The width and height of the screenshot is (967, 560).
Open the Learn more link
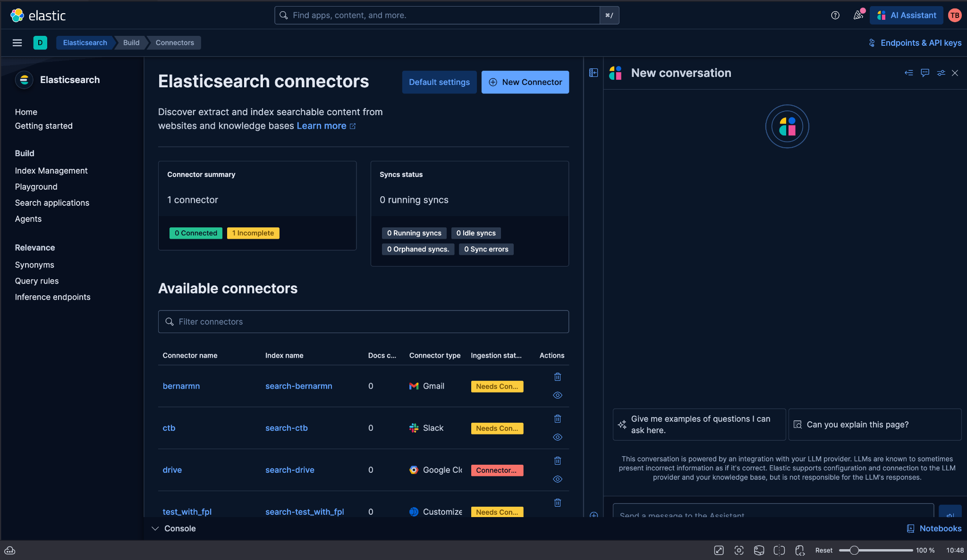click(326, 126)
